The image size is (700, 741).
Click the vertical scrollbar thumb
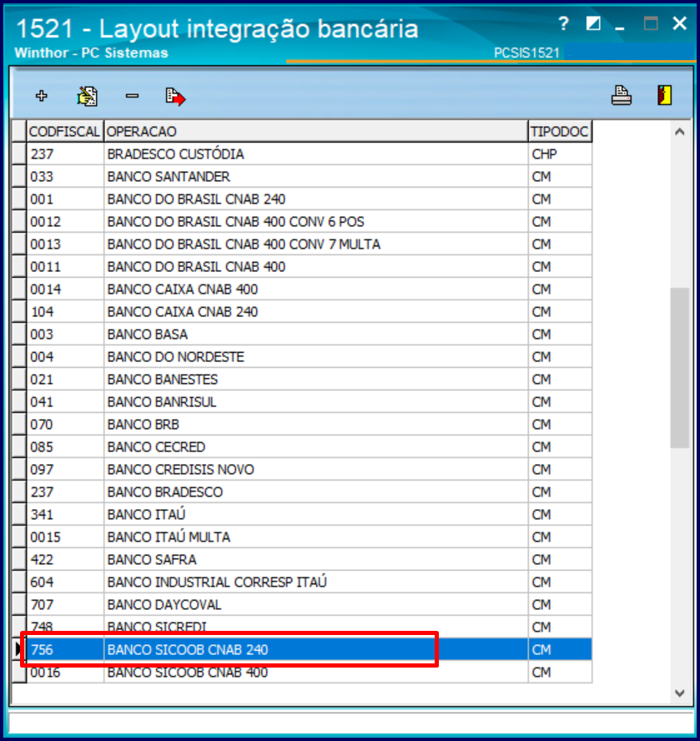click(x=679, y=367)
